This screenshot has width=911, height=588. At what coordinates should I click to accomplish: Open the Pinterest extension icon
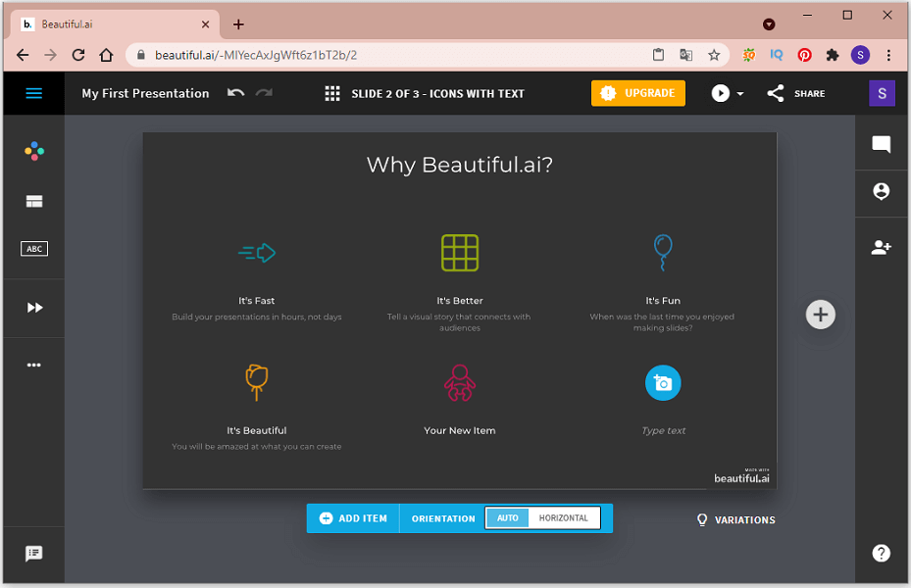(804, 55)
